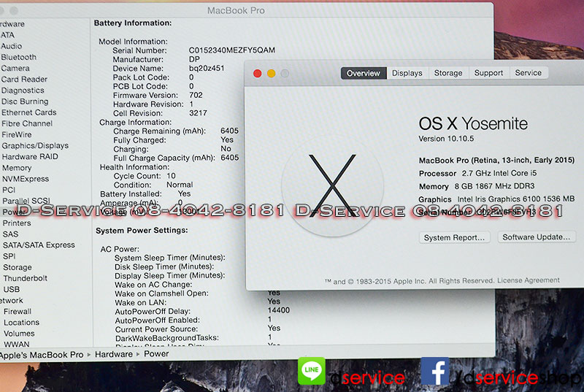Click the Full Charge Capacity value 6405
This screenshot has height=392, width=584.
(x=229, y=158)
